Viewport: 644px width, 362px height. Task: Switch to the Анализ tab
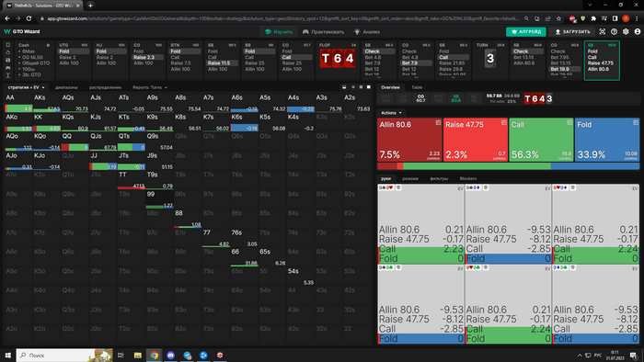[x=367, y=31]
